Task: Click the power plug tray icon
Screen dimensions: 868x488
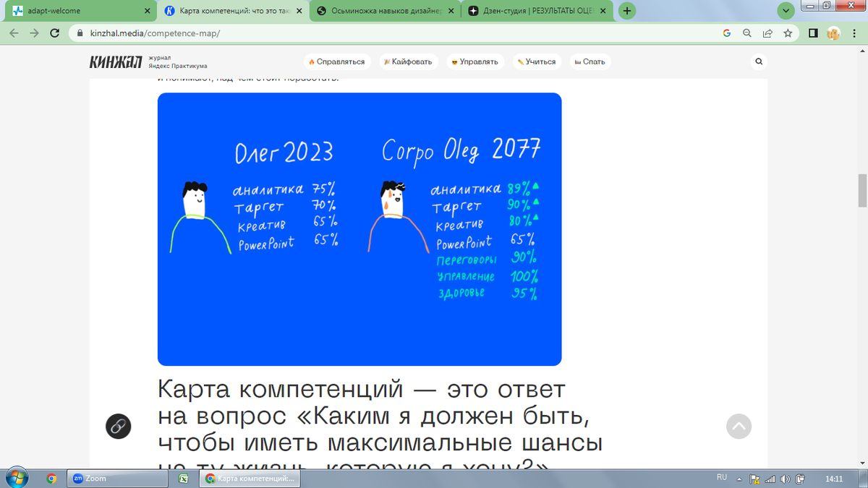Action: tap(801, 479)
